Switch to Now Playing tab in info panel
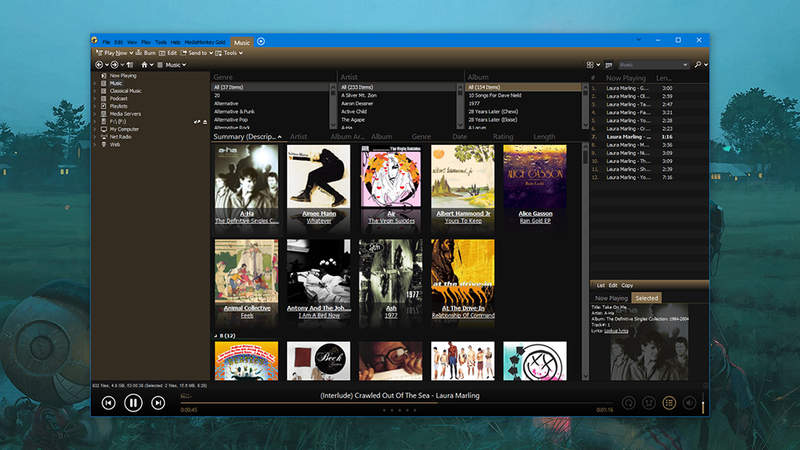 click(611, 298)
